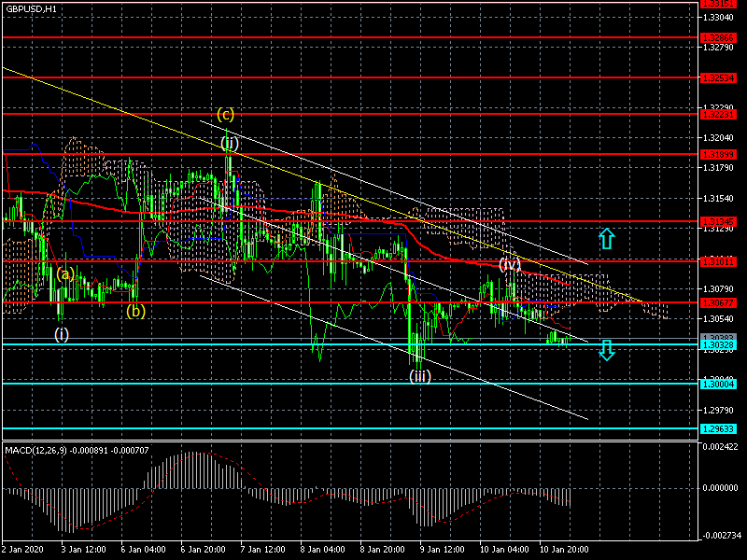The image size is (747, 560).
Task: Click the cyan down arrow marker
Action: tap(606, 350)
